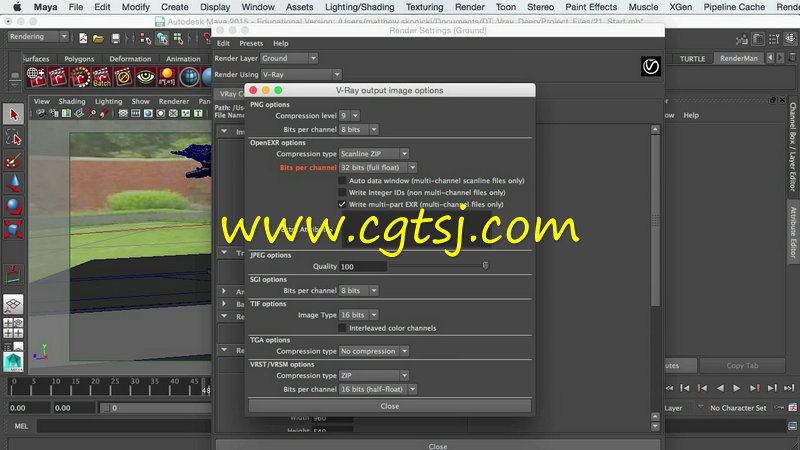Open PNG Compression level dropdown
Screen dimensions: 800x450
click(x=349, y=116)
